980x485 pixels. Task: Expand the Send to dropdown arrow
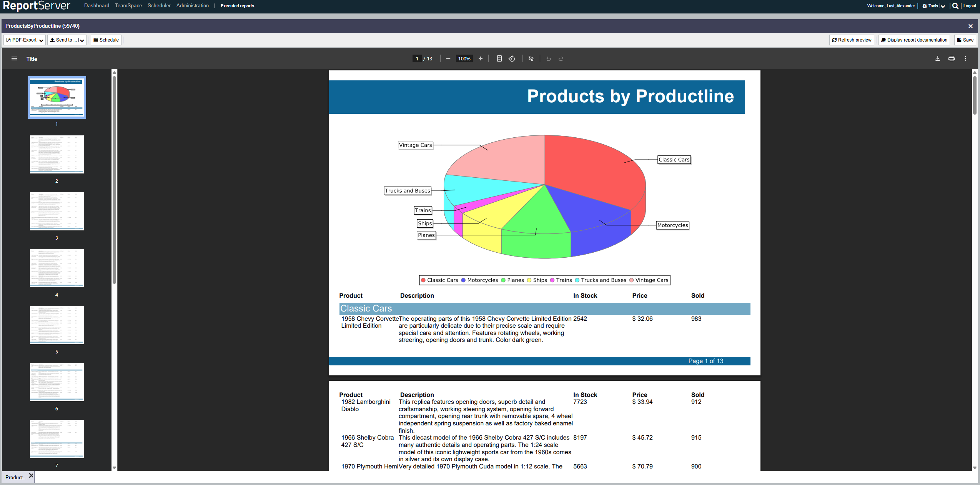pyautogui.click(x=82, y=40)
